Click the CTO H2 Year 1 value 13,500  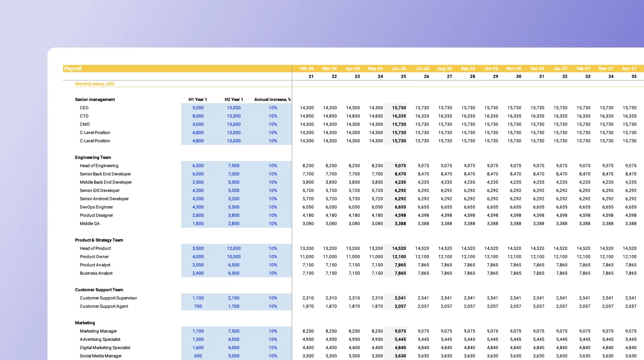(x=233, y=116)
